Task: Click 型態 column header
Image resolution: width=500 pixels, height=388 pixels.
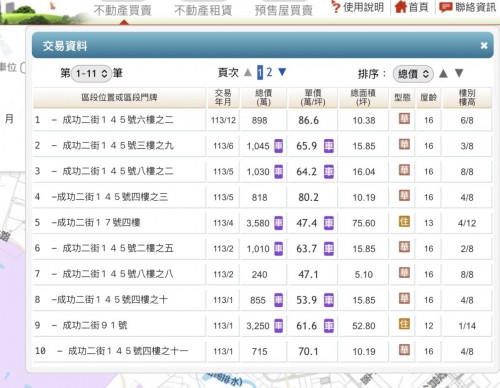Action: (x=402, y=97)
